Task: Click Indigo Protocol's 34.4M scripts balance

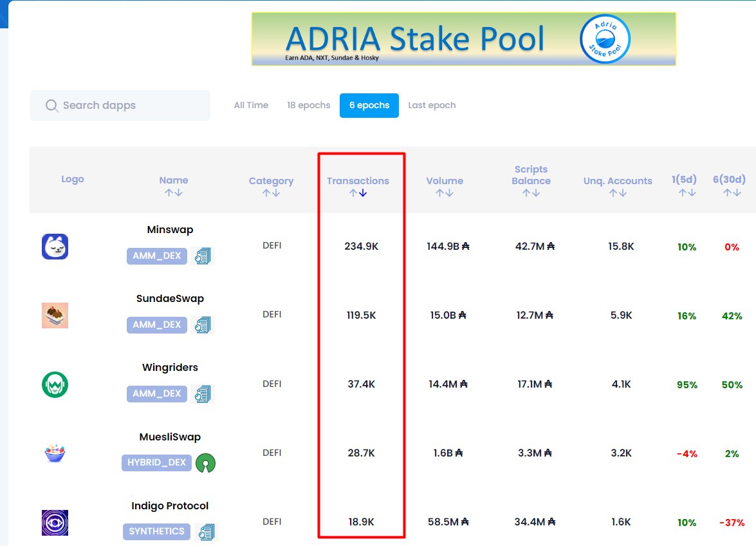Action: click(x=535, y=522)
